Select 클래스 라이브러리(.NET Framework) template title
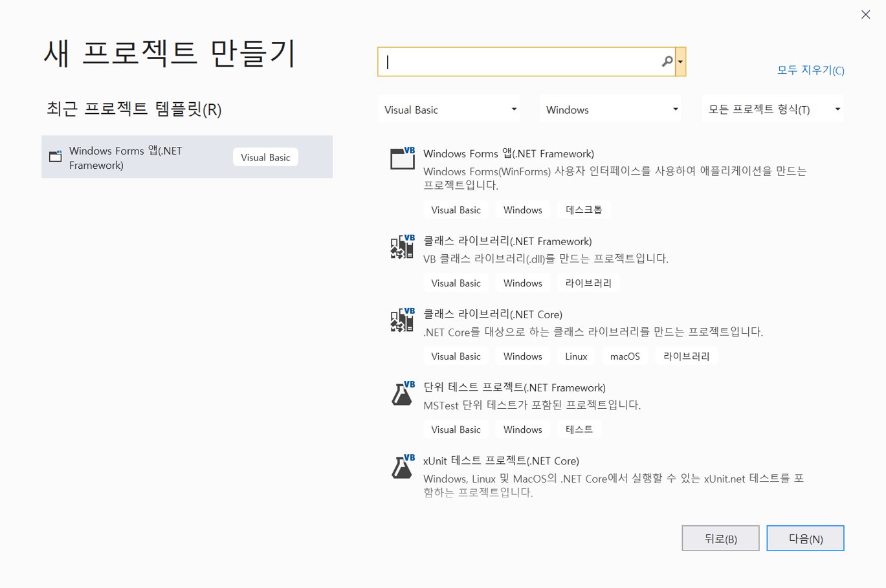Image resolution: width=886 pixels, height=588 pixels. (507, 241)
